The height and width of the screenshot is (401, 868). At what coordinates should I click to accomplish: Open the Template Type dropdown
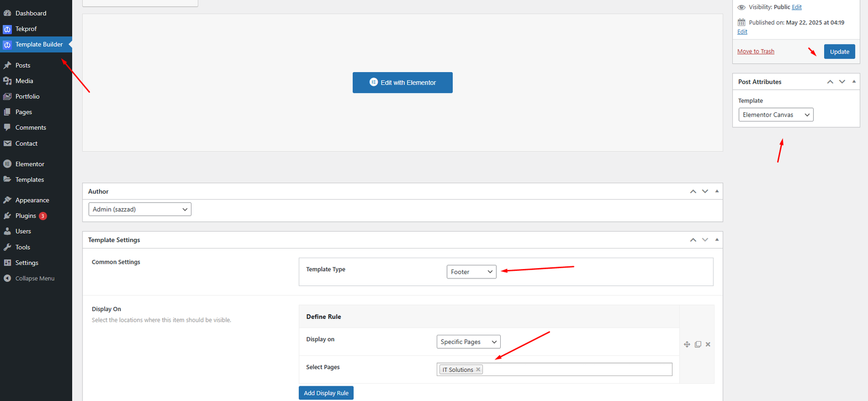471,272
